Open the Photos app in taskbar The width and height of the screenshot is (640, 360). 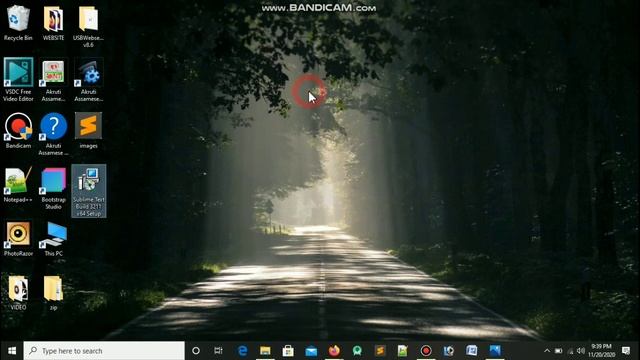click(x=495, y=351)
